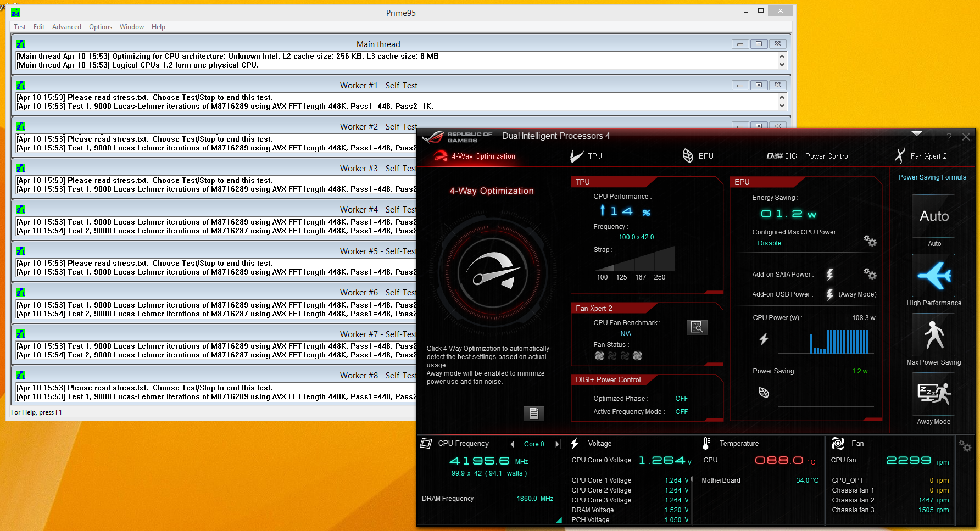The height and width of the screenshot is (531, 980).
Task: Click the Worker #8 window icon
Action: coord(21,375)
